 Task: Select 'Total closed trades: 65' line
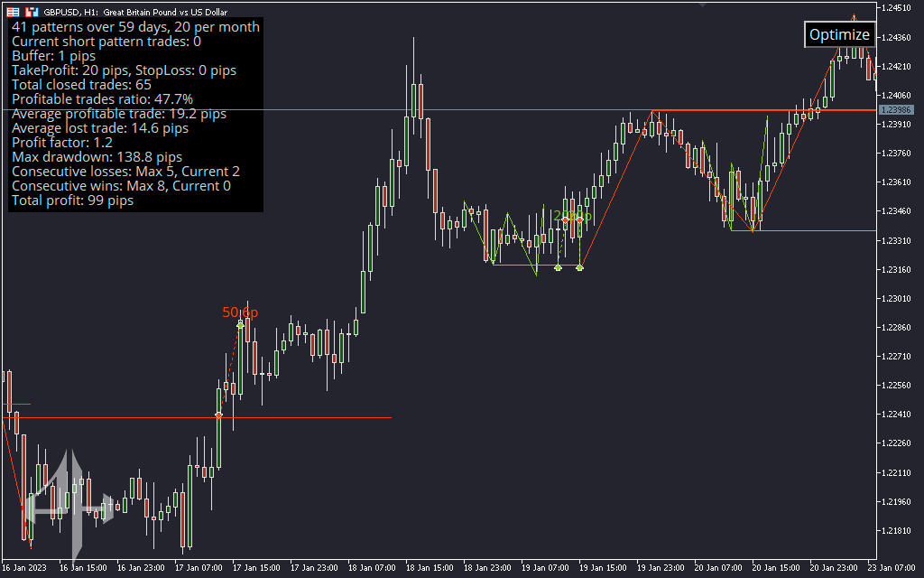81,85
